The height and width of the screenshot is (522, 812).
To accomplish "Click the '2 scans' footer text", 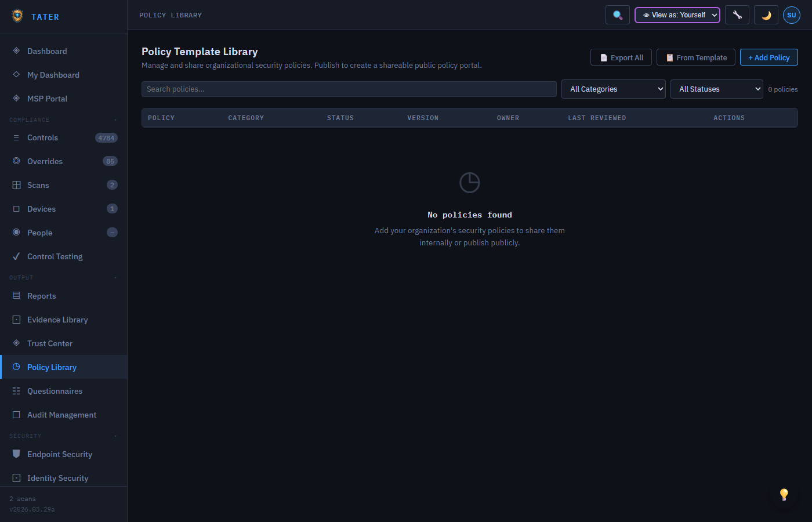I will coord(23,499).
